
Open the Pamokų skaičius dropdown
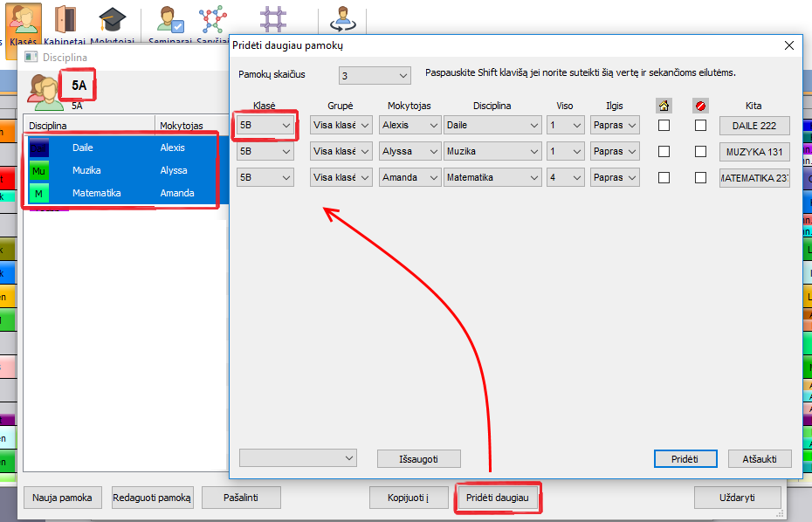375,76
